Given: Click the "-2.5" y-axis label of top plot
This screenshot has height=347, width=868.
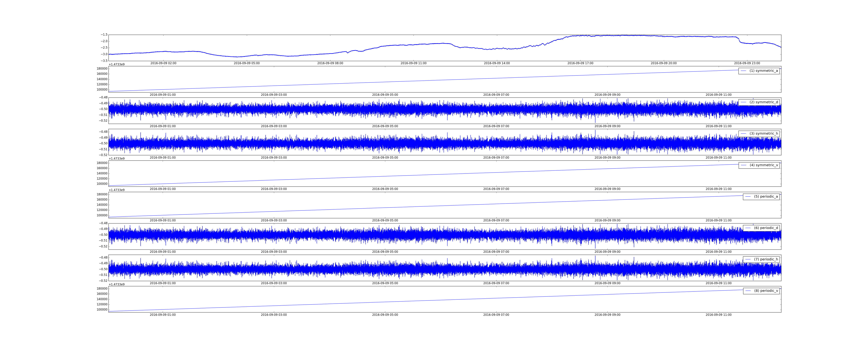Looking at the screenshot, I should coord(104,48).
